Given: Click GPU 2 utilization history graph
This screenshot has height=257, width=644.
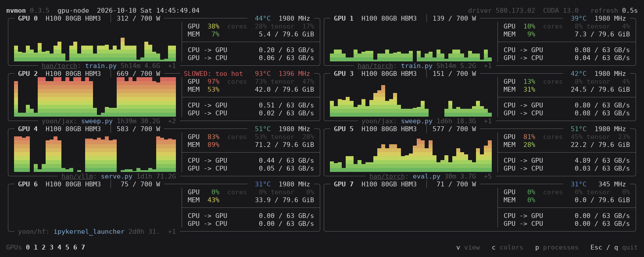Looking at the screenshot, I should coord(95,97).
